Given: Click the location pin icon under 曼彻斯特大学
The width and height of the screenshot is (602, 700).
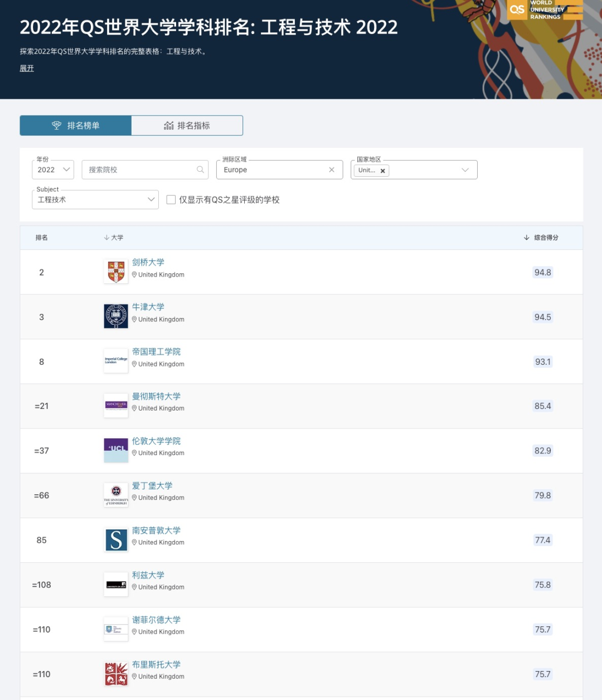Looking at the screenshot, I should (x=134, y=408).
